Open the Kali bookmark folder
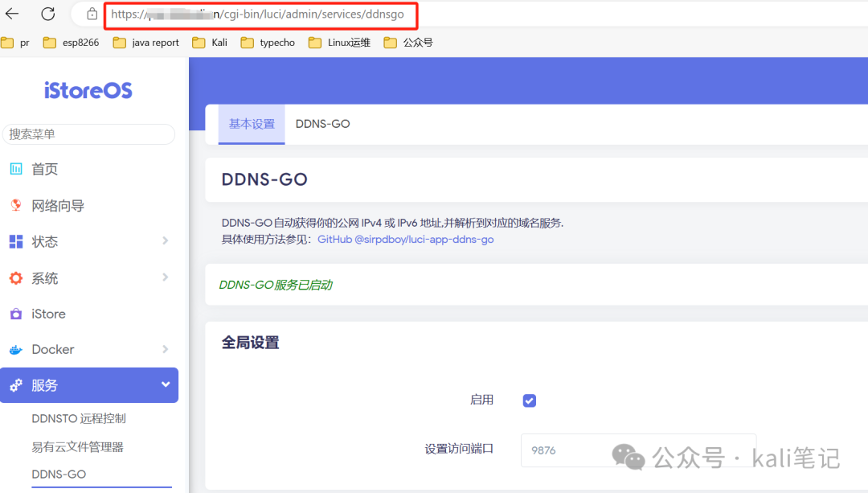Image resolution: width=868 pixels, height=493 pixels. 210,43
